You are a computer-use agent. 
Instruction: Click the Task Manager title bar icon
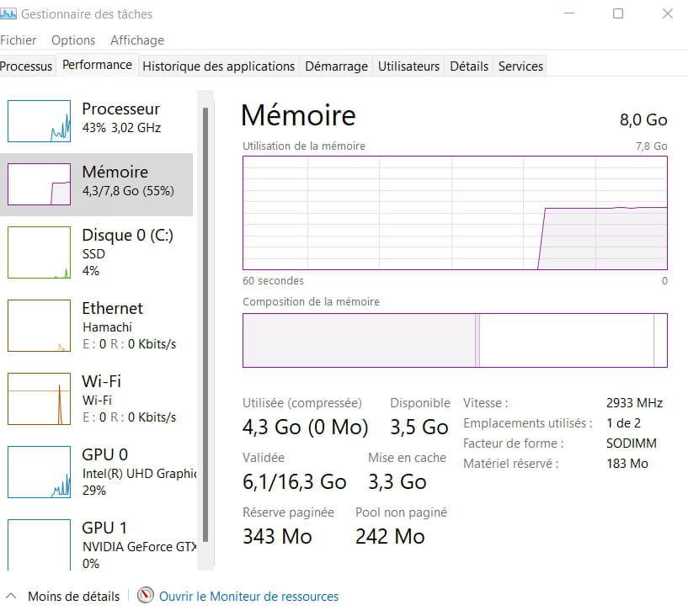(8, 14)
